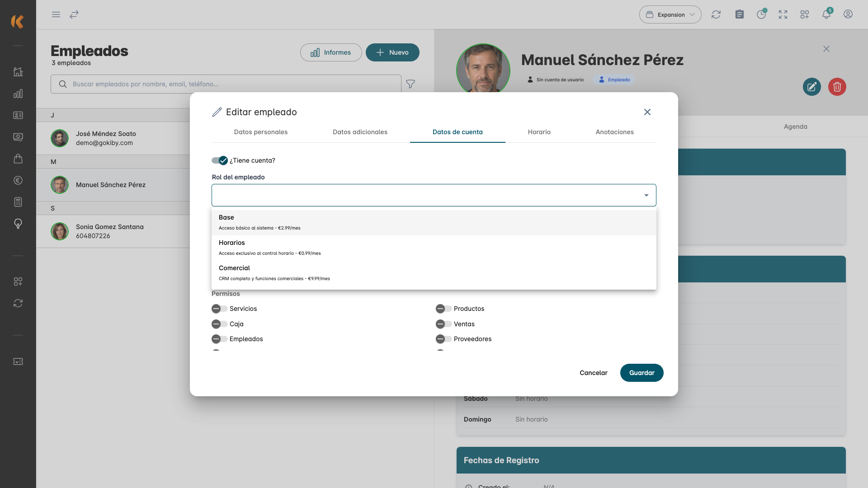This screenshot has width=868, height=488.
Task: Click the fullscreen expand icon in the top bar
Action: tap(783, 14)
